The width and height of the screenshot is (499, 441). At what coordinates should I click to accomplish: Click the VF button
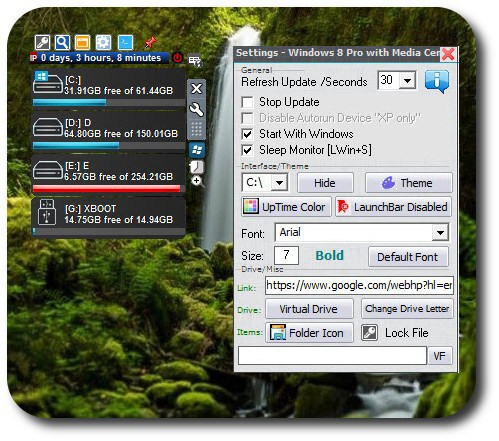(440, 356)
